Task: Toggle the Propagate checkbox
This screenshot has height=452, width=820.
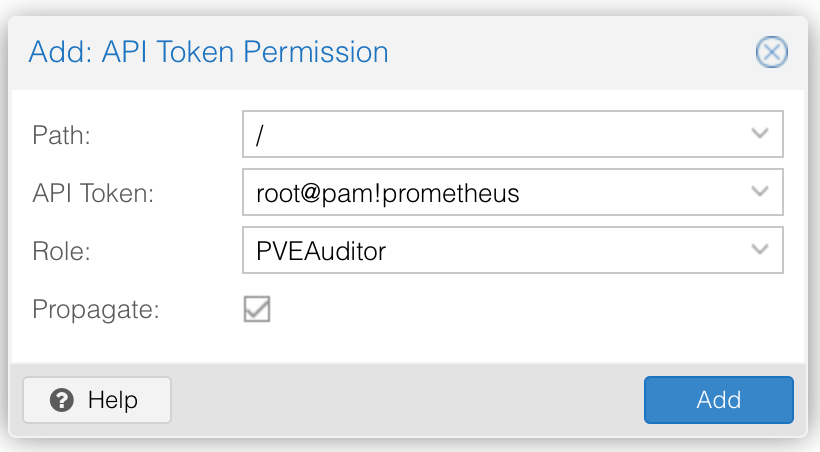Action: click(257, 309)
